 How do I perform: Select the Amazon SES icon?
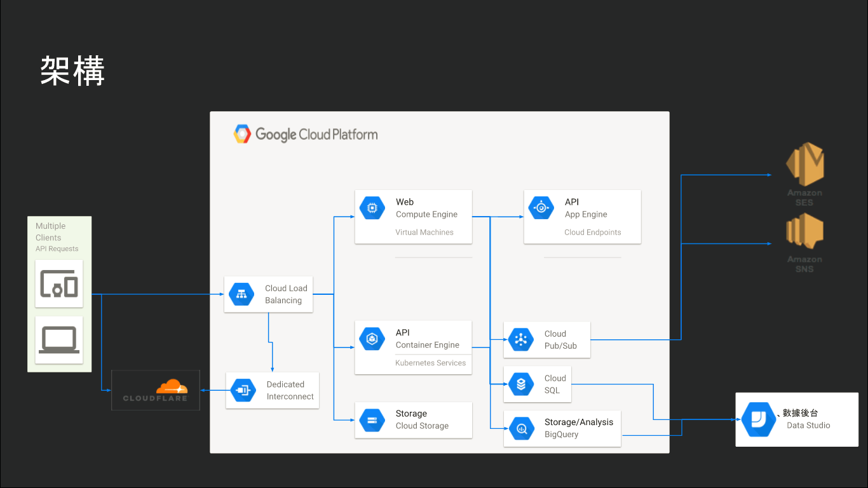(805, 164)
